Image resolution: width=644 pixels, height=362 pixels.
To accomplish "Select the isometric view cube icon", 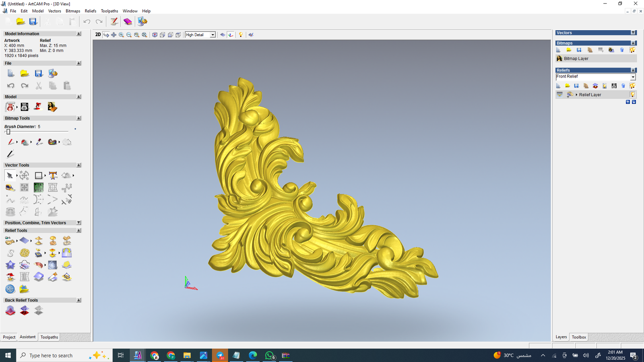I will [x=155, y=35].
